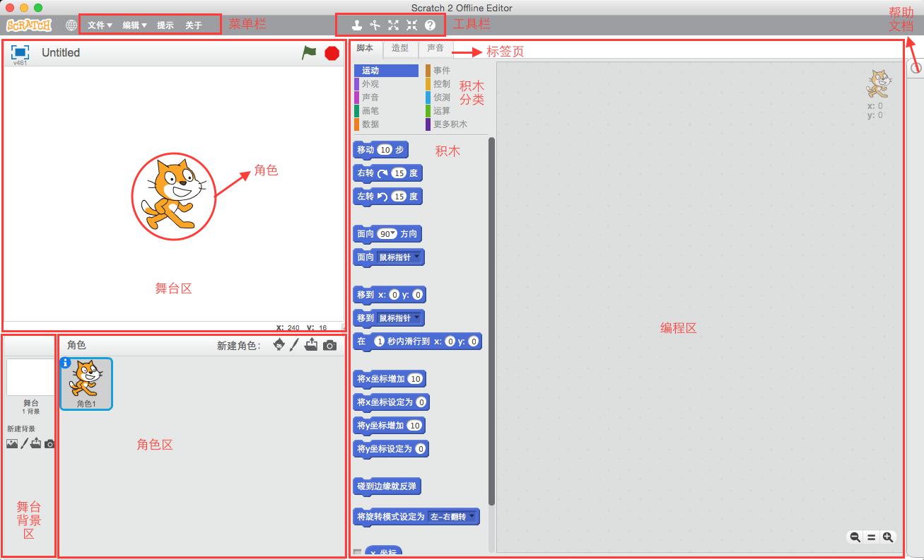Reset scripts area zoom with equals icon

872,537
